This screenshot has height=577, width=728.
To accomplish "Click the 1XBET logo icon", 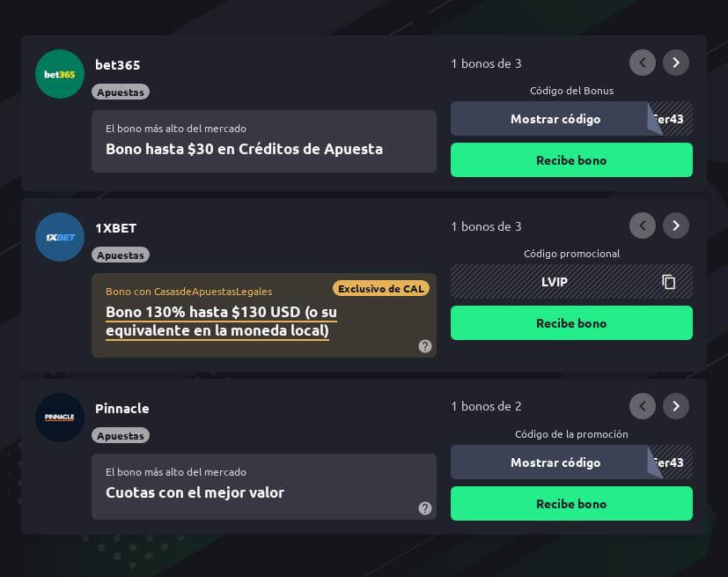I will click(60, 237).
